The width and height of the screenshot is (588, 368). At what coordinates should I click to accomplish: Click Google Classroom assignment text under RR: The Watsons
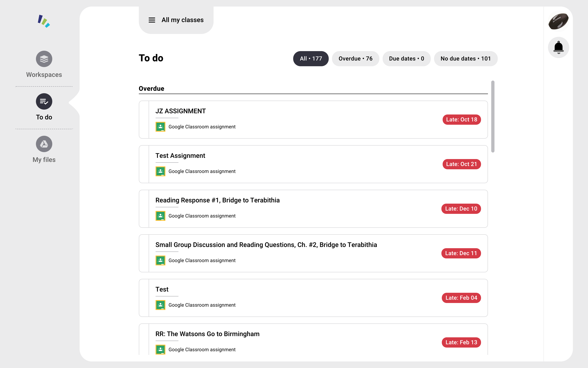point(202,350)
